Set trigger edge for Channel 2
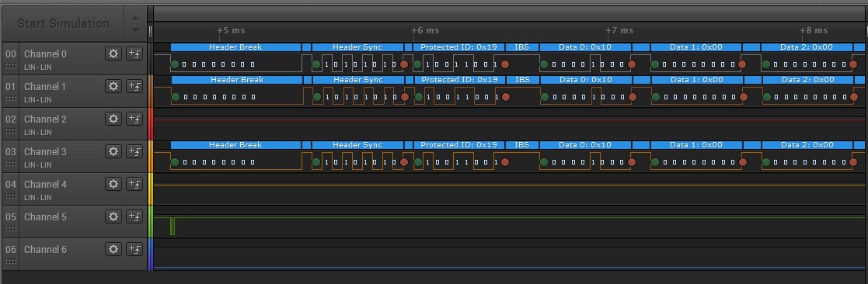This screenshot has height=284, width=868. (x=134, y=119)
